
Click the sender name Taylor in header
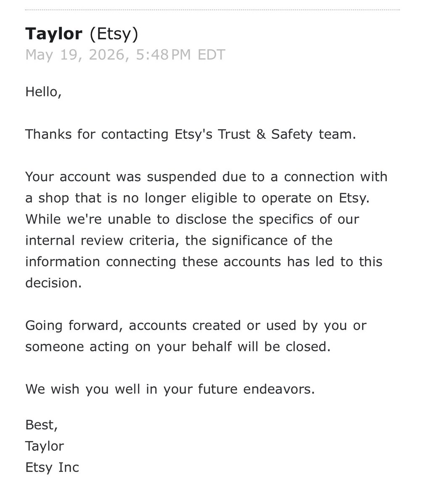pyautogui.click(x=54, y=34)
